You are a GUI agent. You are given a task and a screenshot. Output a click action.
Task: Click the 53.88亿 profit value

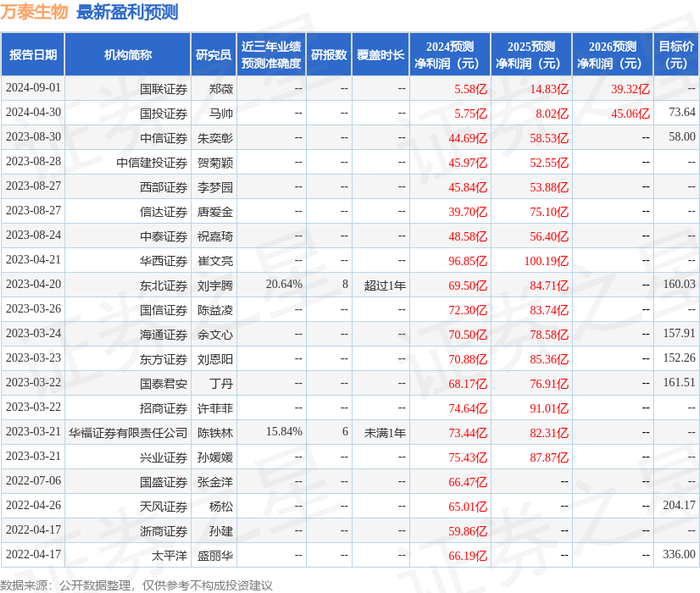(x=549, y=188)
